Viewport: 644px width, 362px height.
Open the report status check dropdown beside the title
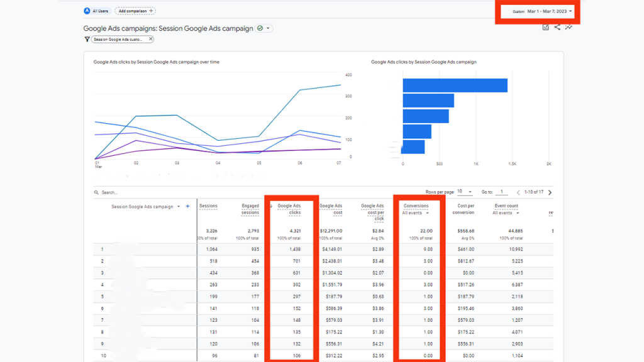coord(264,28)
